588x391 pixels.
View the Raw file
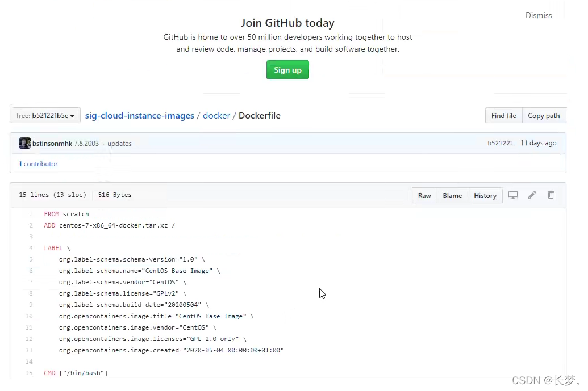(424, 195)
